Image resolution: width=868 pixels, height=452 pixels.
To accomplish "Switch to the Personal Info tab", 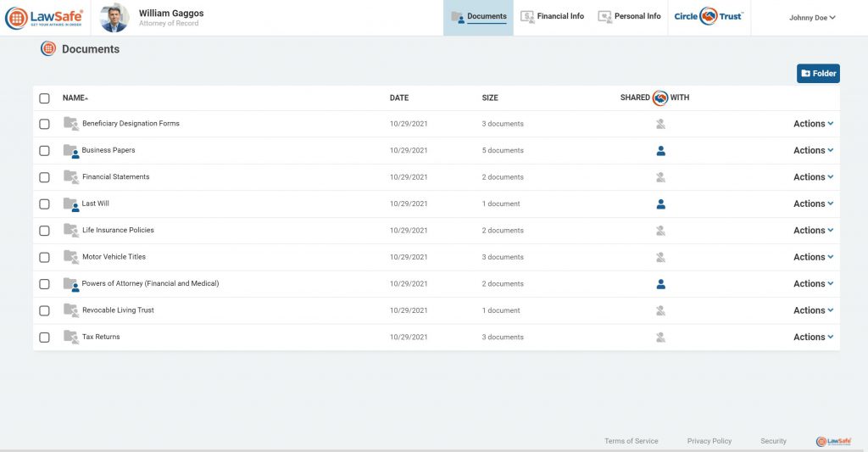I will point(630,17).
